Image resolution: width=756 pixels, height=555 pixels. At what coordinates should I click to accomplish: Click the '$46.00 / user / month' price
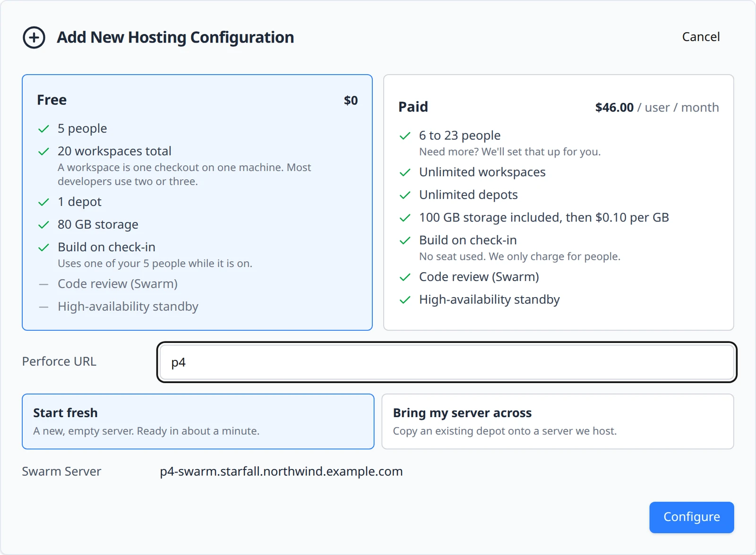coord(657,108)
